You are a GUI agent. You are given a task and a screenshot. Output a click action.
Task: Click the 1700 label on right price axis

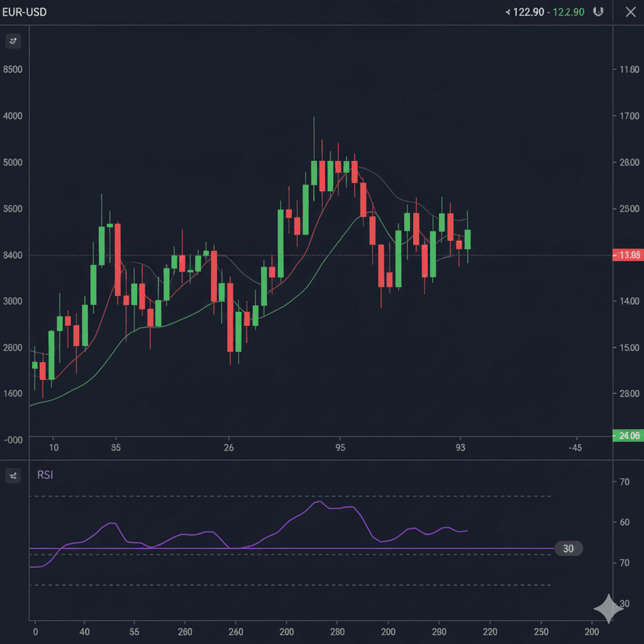pyautogui.click(x=629, y=116)
